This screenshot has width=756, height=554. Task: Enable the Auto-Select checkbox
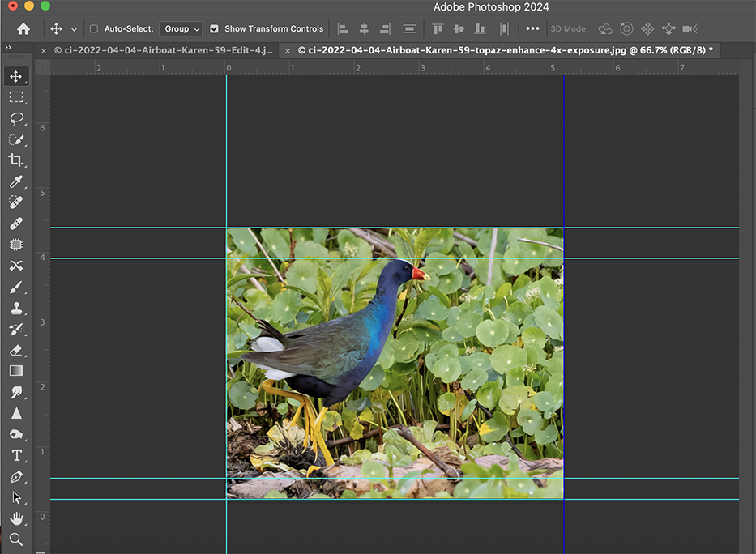(94, 29)
